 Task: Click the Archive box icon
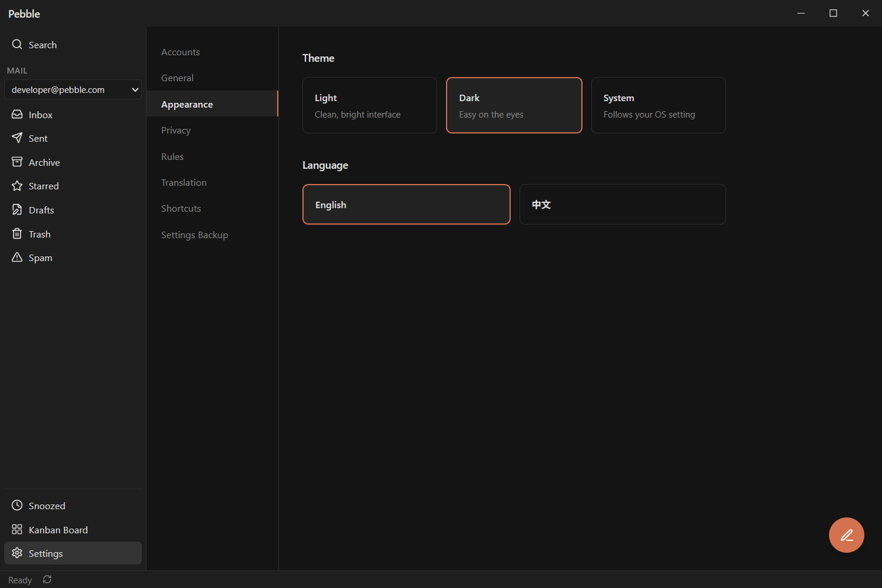[x=17, y=162]
